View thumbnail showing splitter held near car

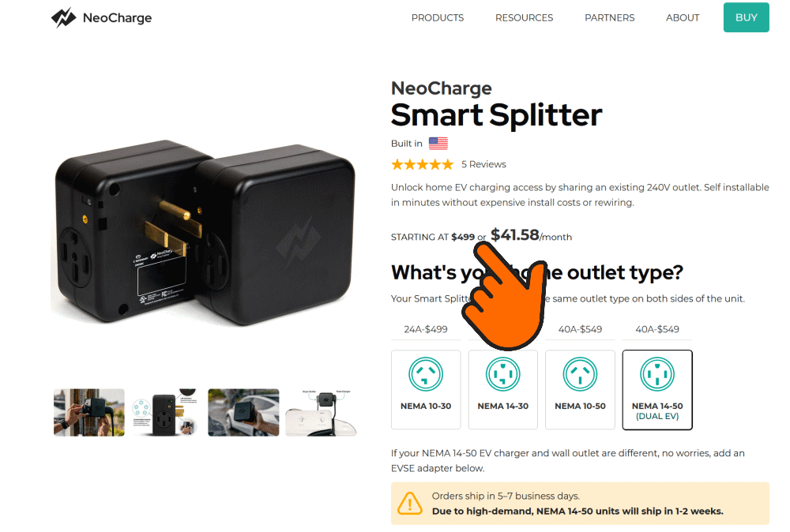(243, 412)
